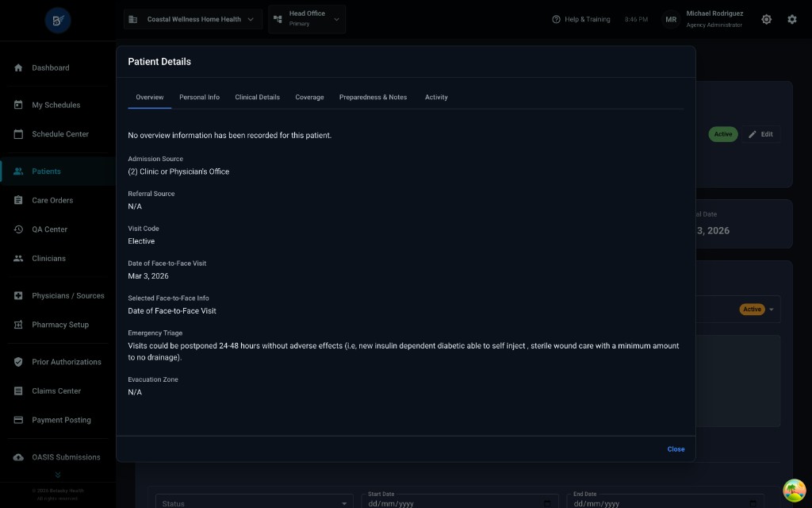Click the Help & Training question icon

556,19
